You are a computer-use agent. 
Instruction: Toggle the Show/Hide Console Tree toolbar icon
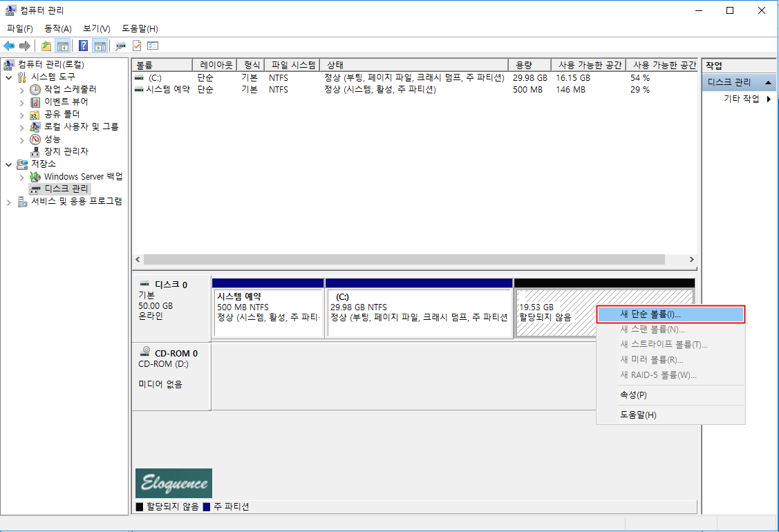click(x=63, y=46)
